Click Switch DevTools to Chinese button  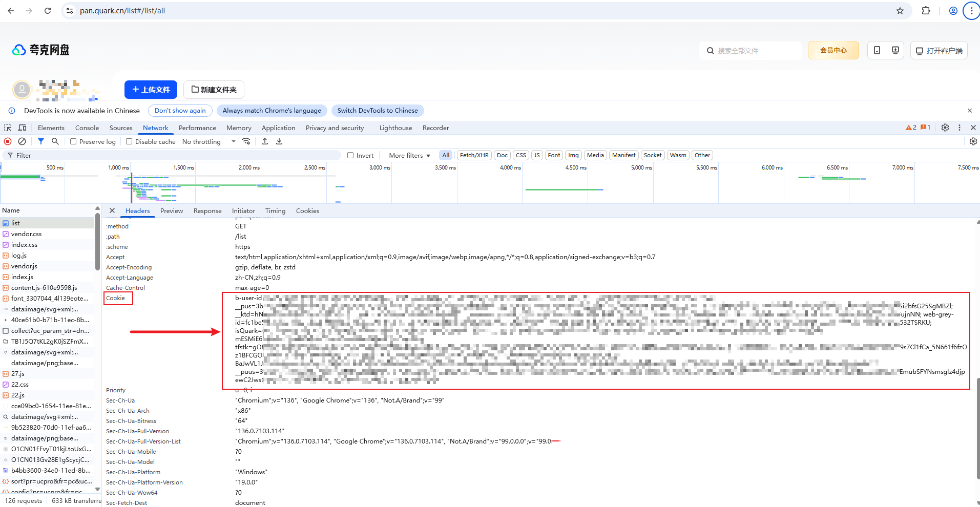click(x=378, y=111)
